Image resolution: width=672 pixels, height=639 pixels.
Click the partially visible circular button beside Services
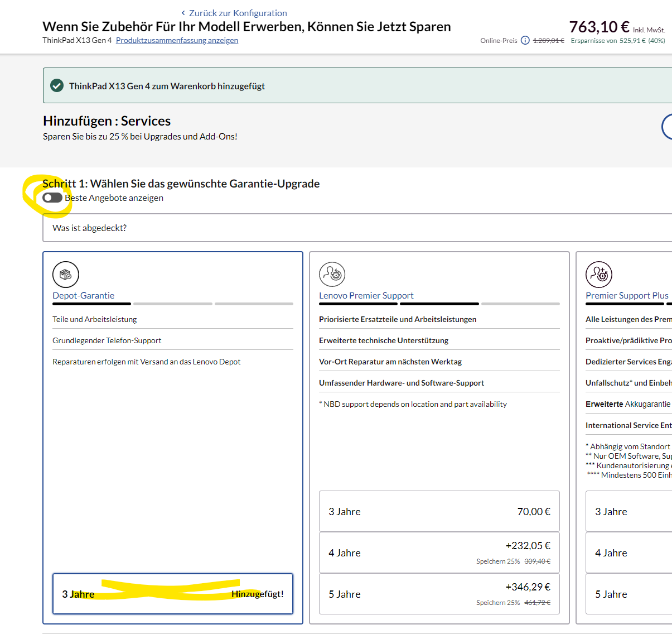pyautogui.click(x=667, y=127)
